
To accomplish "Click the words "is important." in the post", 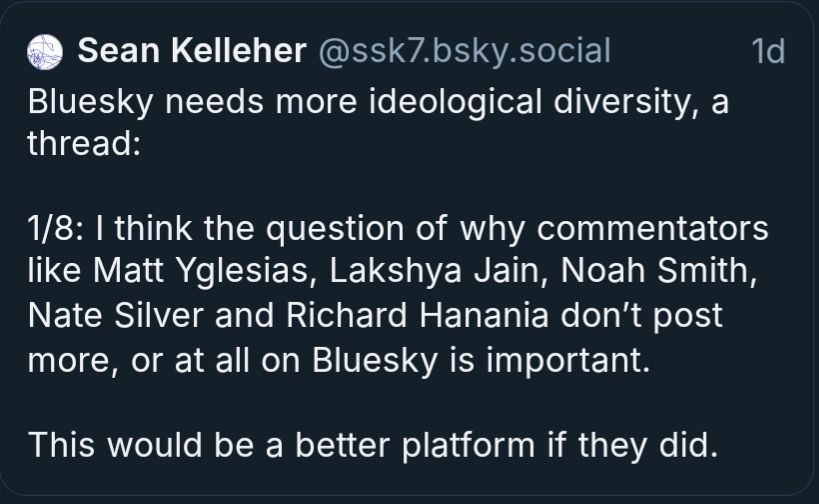I will pos(549,360).
